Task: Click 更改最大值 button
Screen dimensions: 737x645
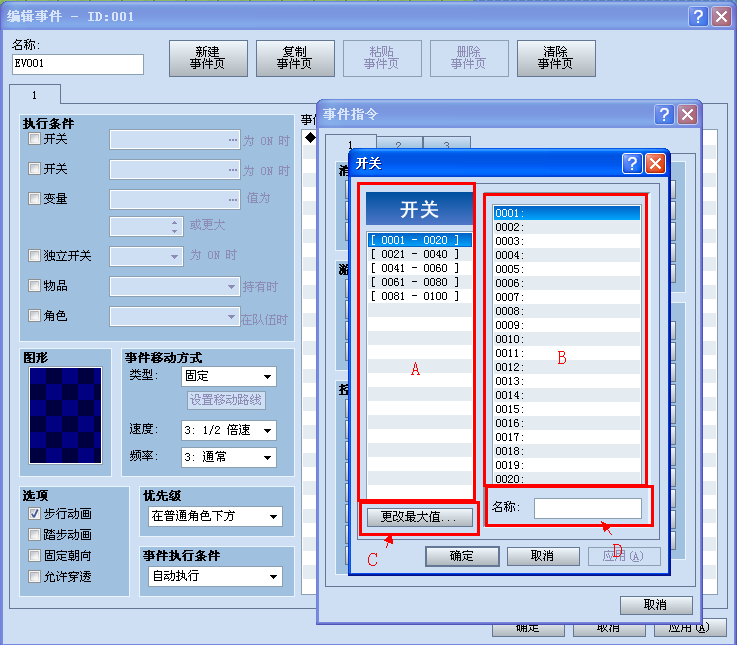Action: point(419,517)
